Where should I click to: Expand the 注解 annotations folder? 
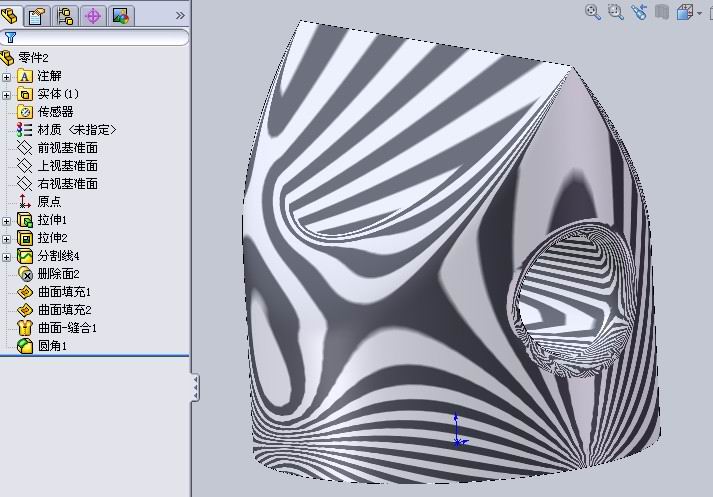6,77
